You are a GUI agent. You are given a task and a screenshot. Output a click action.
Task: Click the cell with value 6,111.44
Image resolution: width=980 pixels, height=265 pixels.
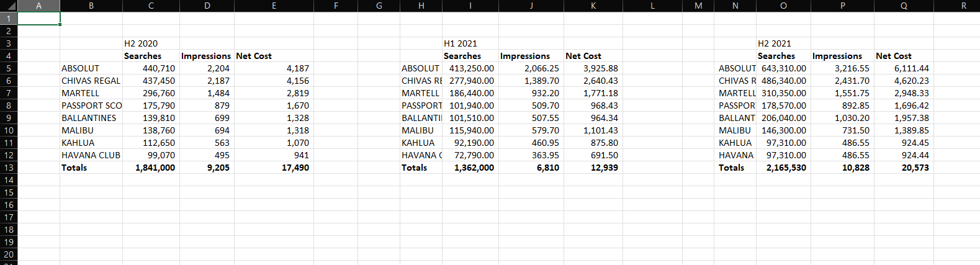coord(904,68)
